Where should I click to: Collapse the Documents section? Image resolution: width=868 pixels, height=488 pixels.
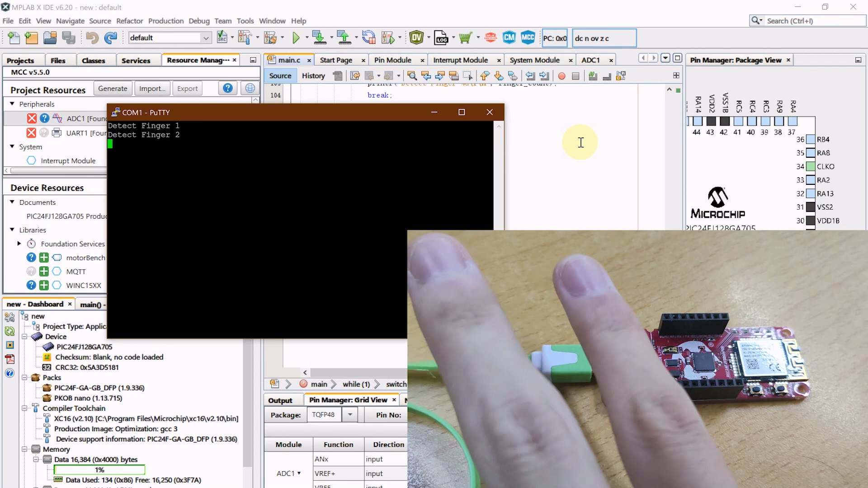click(x=12, y=202)
